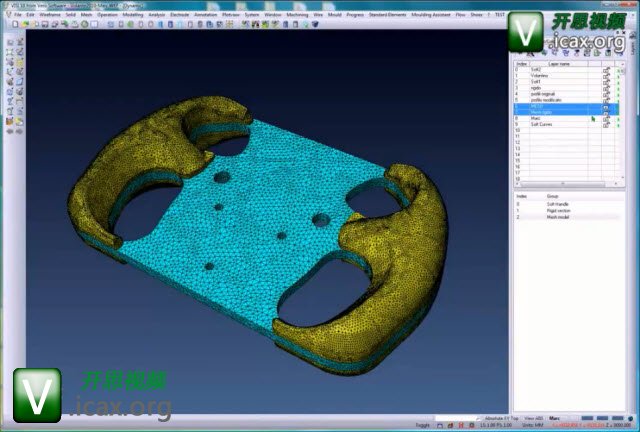
Task: Select the Soft Curves layer row
Action: [566, 124]
